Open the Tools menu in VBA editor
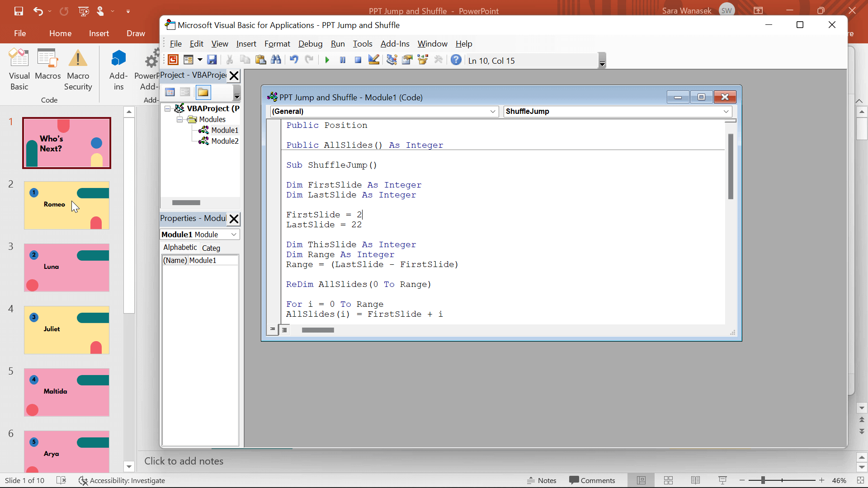The image size is (868, 488). 363,43
